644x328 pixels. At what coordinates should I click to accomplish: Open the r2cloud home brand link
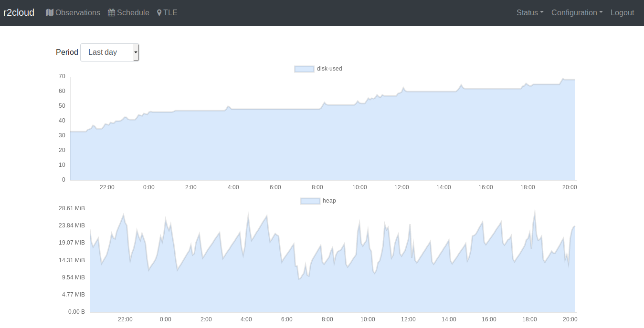tap(19, 12)
